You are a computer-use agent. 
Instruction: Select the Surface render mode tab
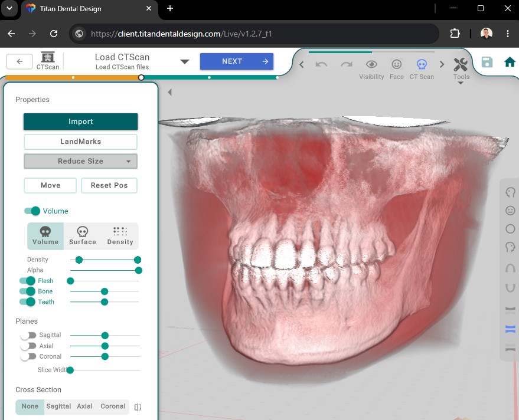[83, 236]
